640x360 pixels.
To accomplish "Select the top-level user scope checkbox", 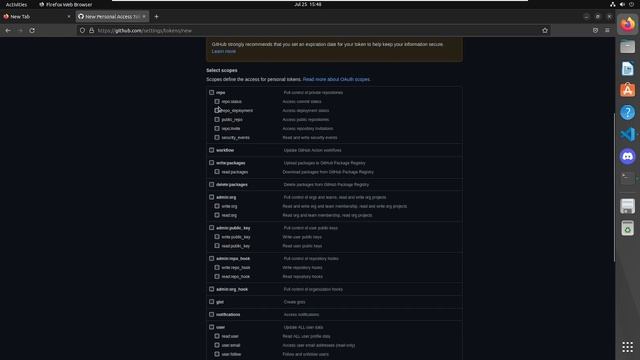I will [211, 327].
